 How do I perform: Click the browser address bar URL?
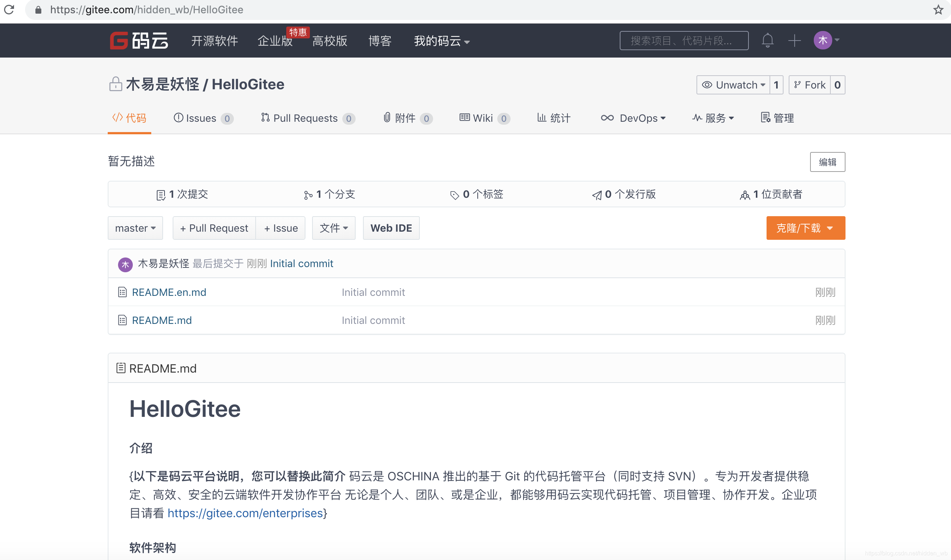(147, 10)
